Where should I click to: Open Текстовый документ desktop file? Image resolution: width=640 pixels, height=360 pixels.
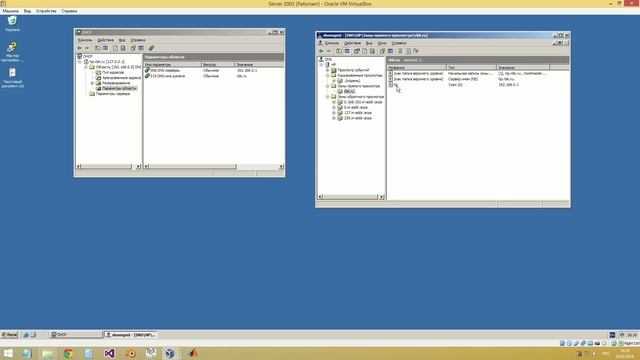coord(12,78)
